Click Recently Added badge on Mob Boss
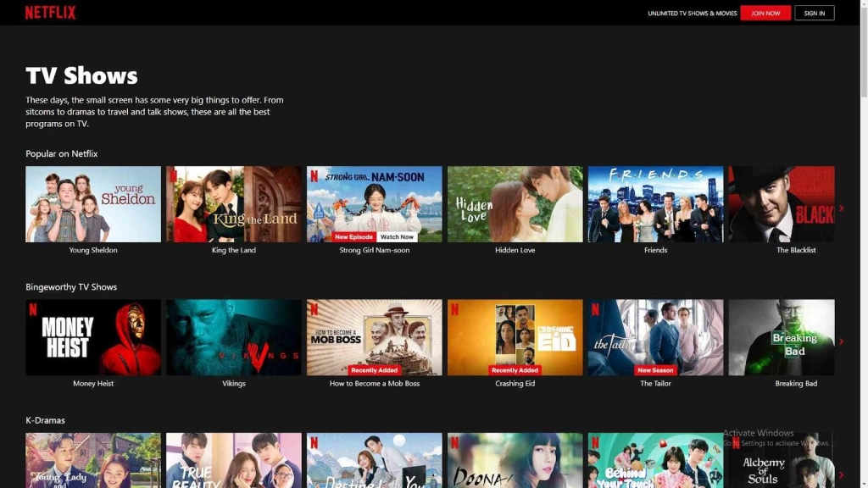 (374, 370)
